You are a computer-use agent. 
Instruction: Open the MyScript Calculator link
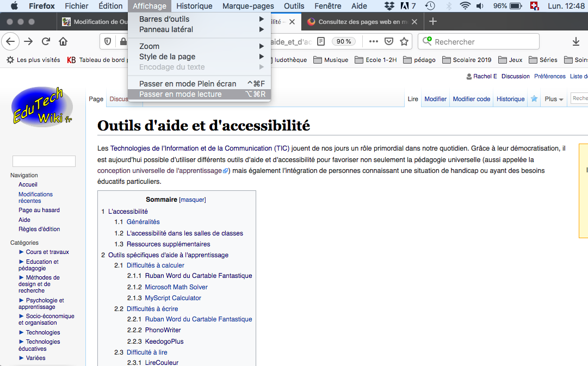173,298
